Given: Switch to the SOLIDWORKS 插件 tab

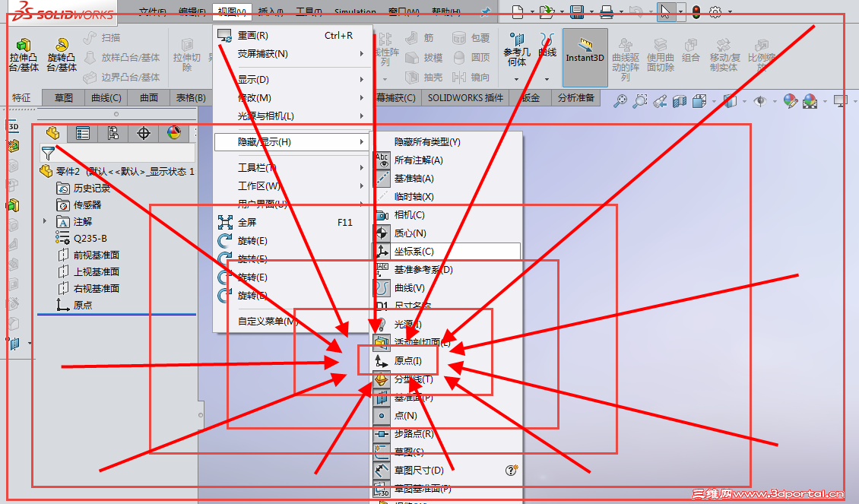Looking at the screenshot, I should click(x=465, y=97).
